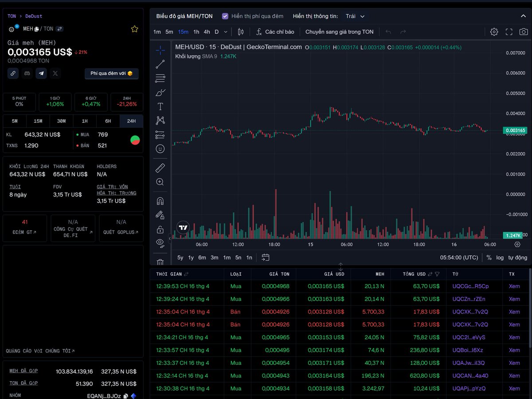Go to DeDust breadcrumb link
The height and width of the screenshot is (399, 532).
click(x=34, y=16)
